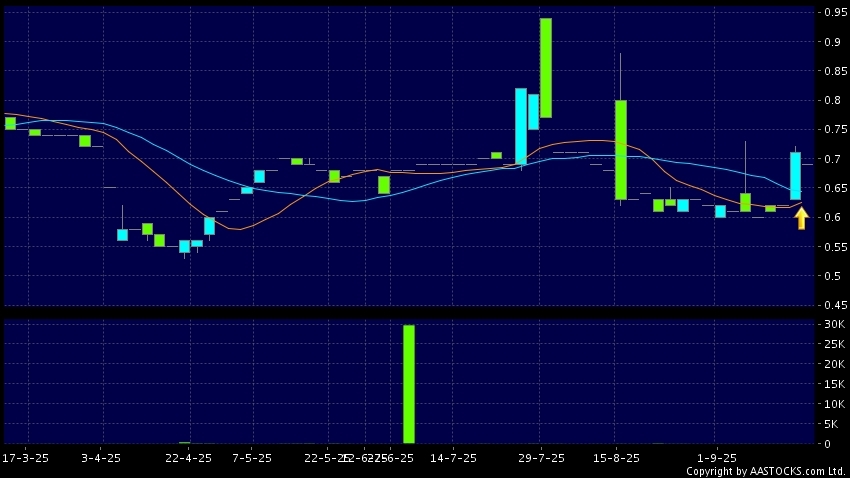This screenshot has height=478, width=850.
Task: Click the 22-4-25 date label
Action: 189,458
